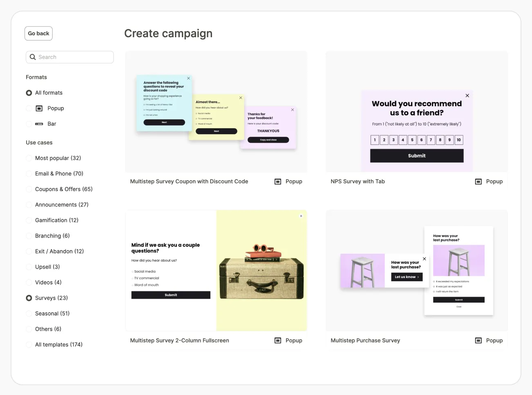Select Others (6) use case
Viewport: 532px width, 395px height.
[29, 329]
